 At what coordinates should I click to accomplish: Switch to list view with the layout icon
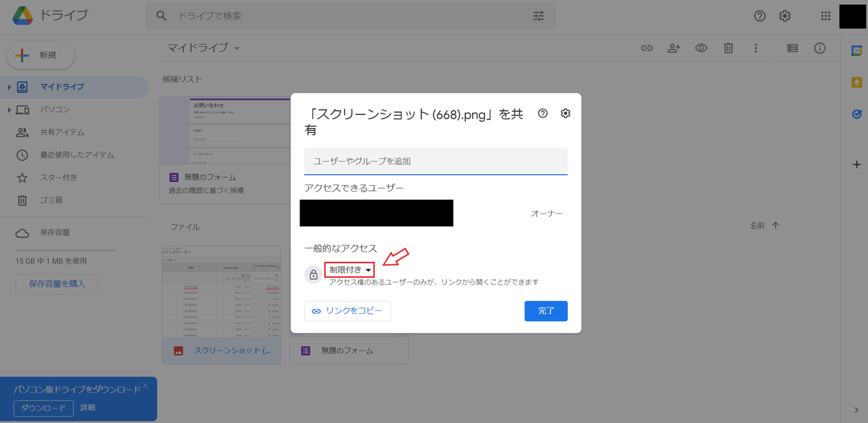[791, 48]
